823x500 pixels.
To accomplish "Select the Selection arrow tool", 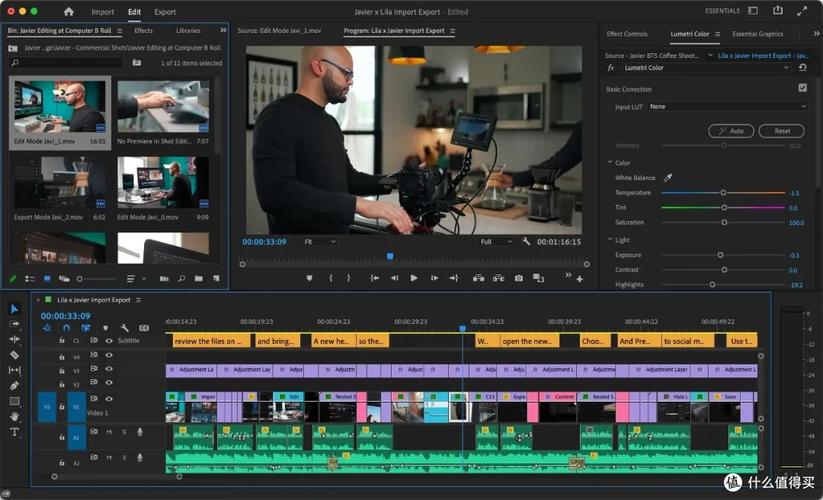I will (14, 309).
